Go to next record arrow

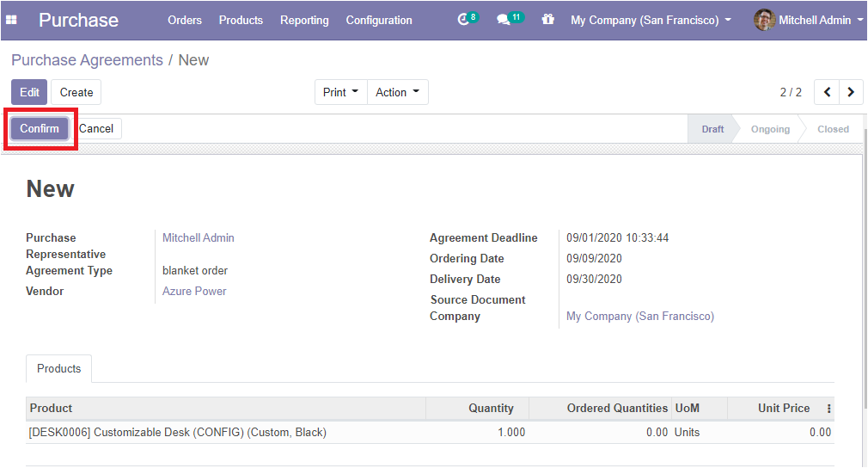pyautogui.click(x=851, y=92)
